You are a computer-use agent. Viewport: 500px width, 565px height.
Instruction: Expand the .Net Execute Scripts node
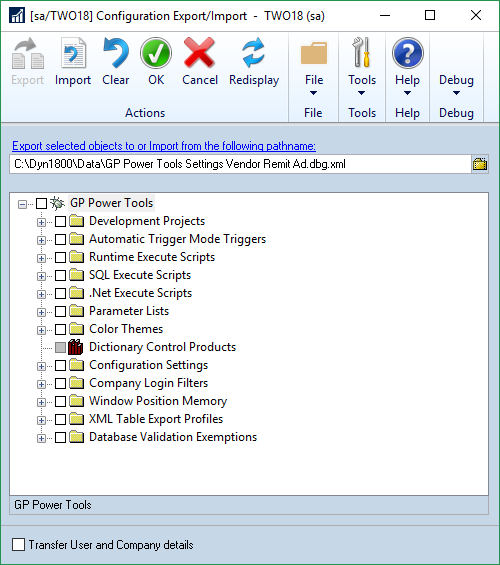tap(41, 294)
